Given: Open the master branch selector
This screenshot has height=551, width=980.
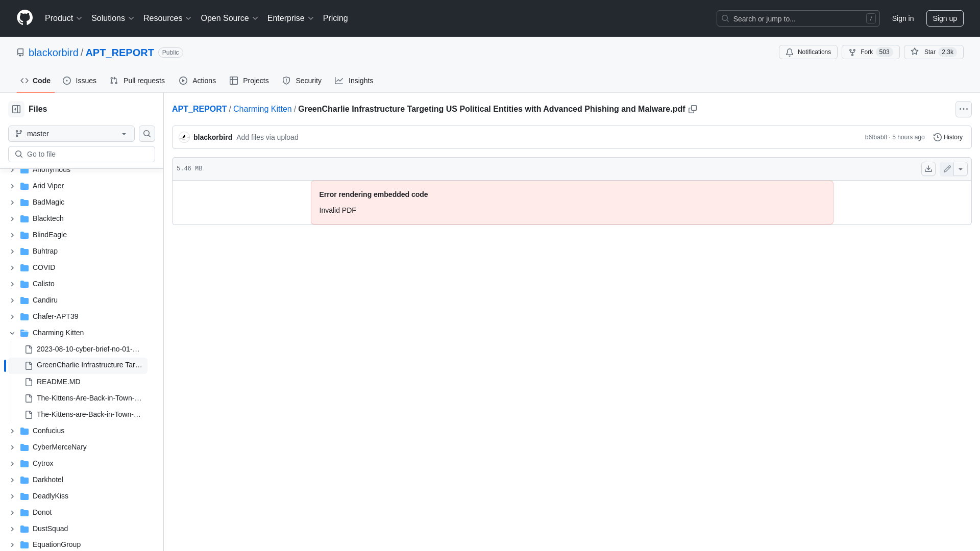Looking at the screenshot, I should 71,134.
